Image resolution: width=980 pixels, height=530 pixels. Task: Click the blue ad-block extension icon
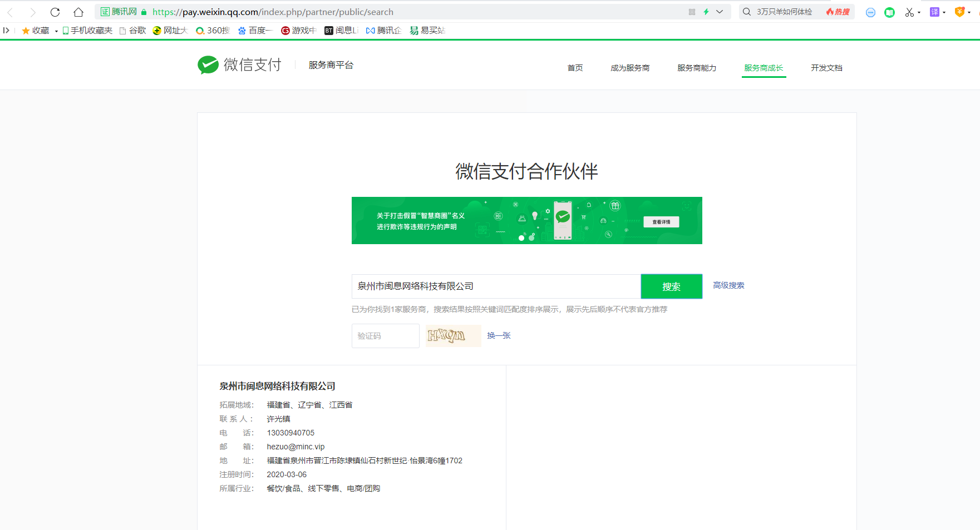coord(870,12)
